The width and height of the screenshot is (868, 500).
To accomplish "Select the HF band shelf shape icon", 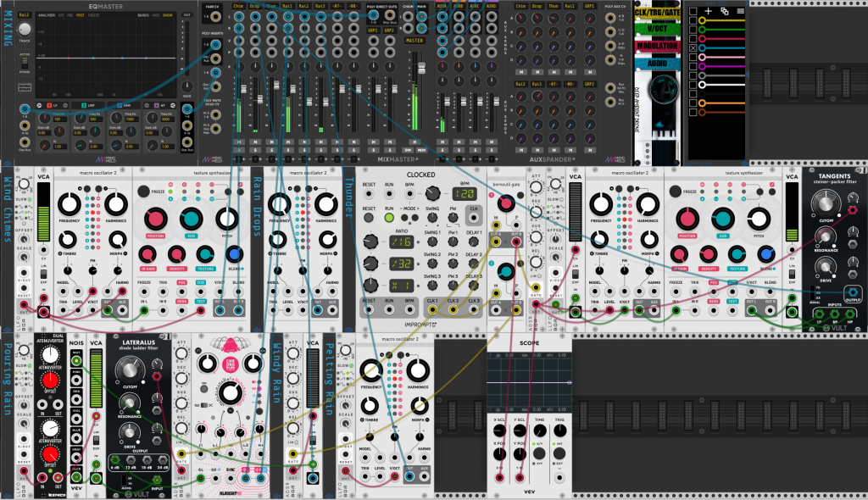I will pyautogui.click(x=173, y=105).
